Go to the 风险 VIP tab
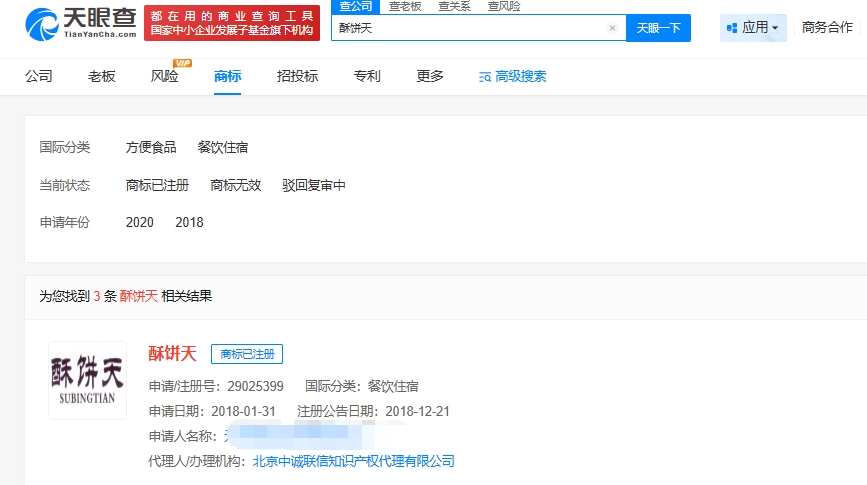Viewport: 867px width, 485px height. (165, 76)
